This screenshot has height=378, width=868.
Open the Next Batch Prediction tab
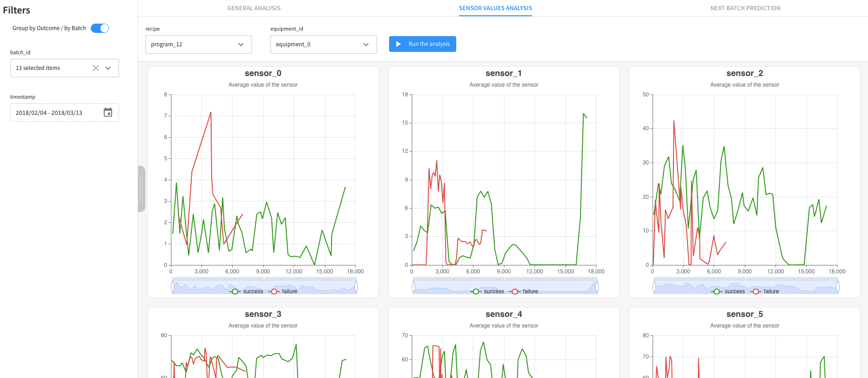click(745, 8)
